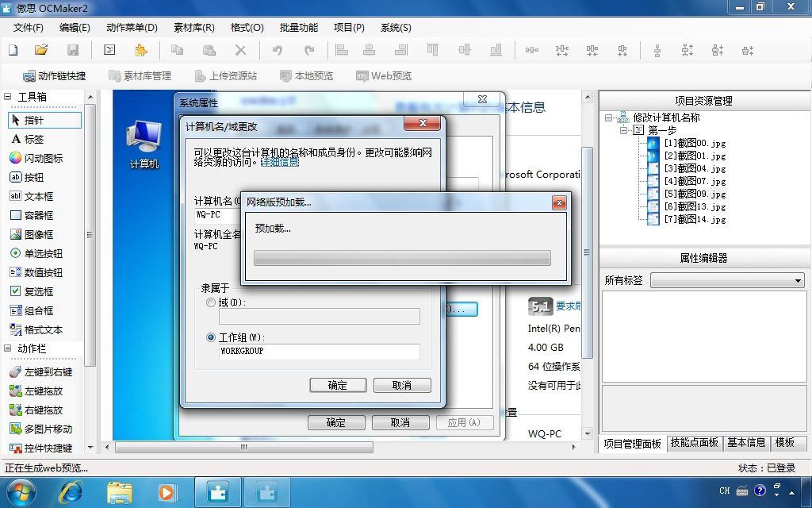Switch to the 技能点面板 tab
This screenshot has width=812, height=508.
694,443
